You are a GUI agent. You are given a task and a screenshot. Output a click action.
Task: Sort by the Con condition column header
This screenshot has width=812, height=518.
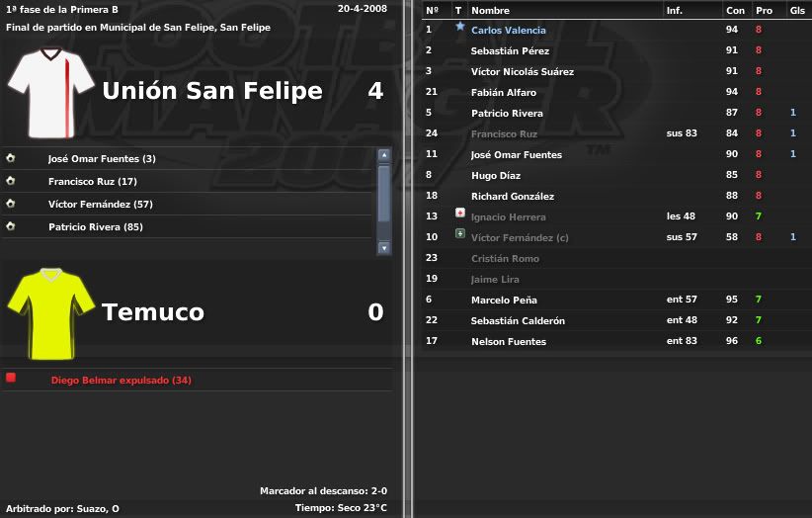click(x=735, y=10)
